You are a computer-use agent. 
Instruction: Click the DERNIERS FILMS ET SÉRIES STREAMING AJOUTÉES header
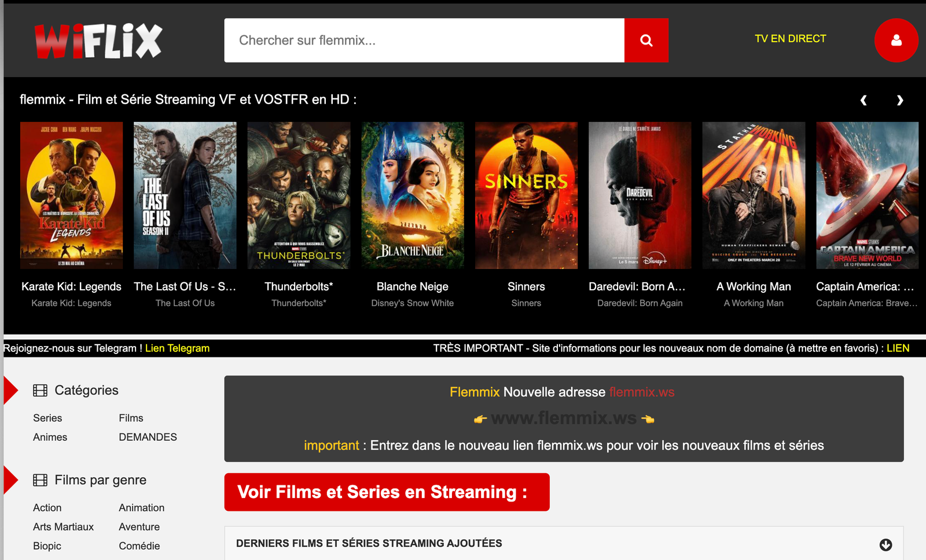[369, 543]
